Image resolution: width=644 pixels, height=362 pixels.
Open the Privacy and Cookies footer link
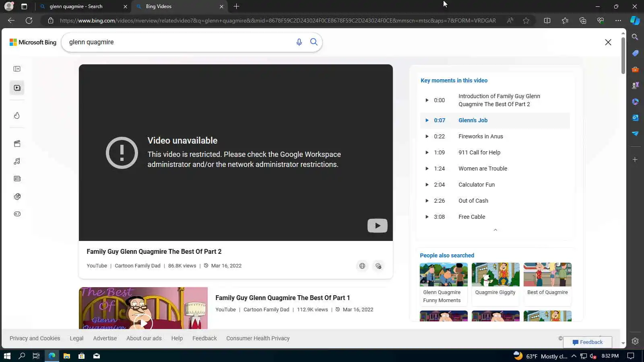tap(35, 338)
